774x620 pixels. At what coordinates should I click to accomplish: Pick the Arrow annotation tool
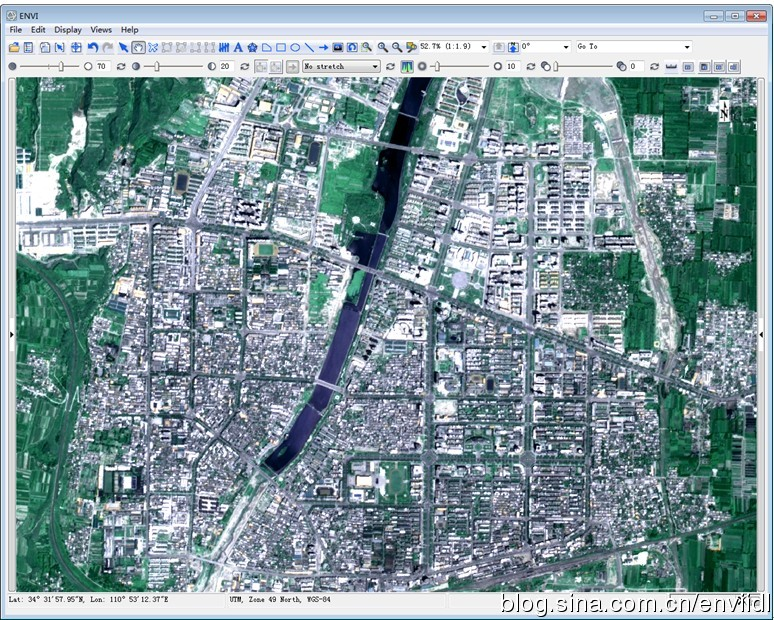[x=323, y=47]
